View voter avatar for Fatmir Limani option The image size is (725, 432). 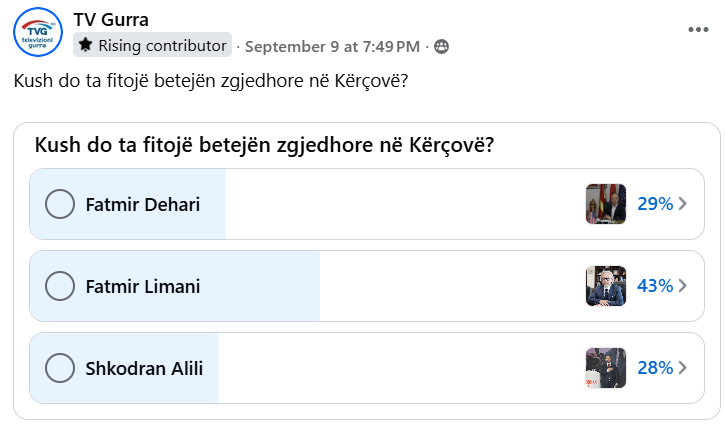click(605, 286)
